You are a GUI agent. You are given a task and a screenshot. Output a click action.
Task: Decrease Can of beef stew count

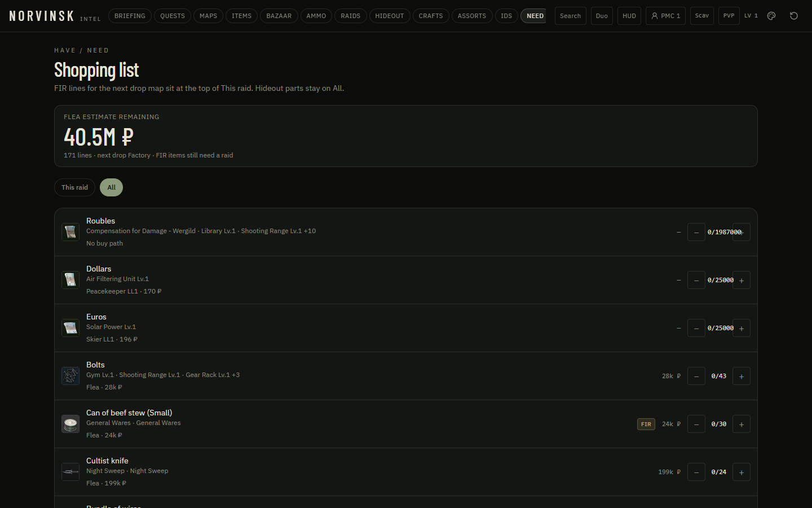pos(696,424)
